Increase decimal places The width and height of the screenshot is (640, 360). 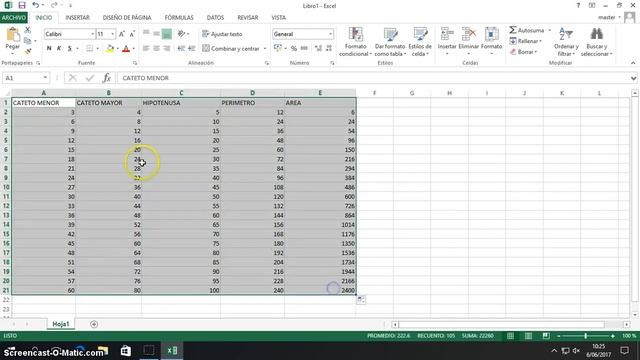click(318, 48)
